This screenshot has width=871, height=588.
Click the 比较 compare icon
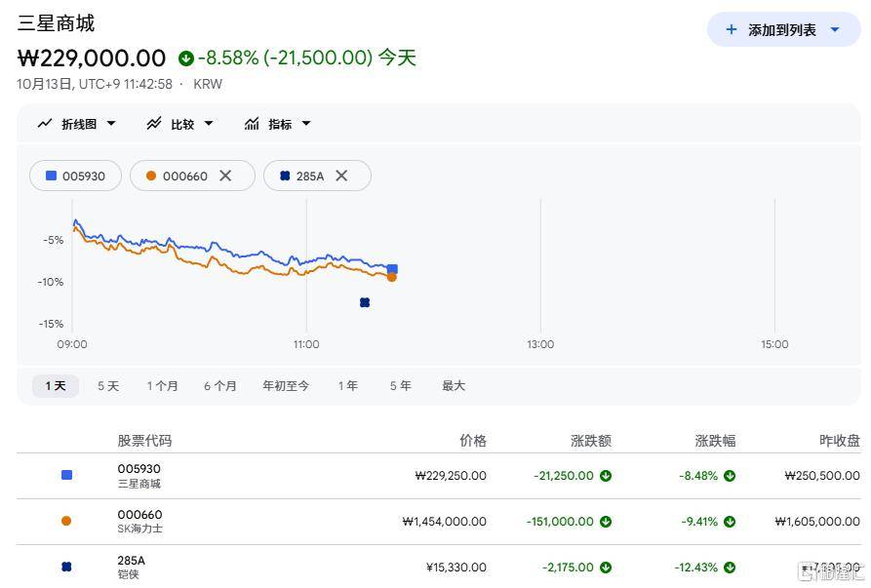tap(154, 123)
